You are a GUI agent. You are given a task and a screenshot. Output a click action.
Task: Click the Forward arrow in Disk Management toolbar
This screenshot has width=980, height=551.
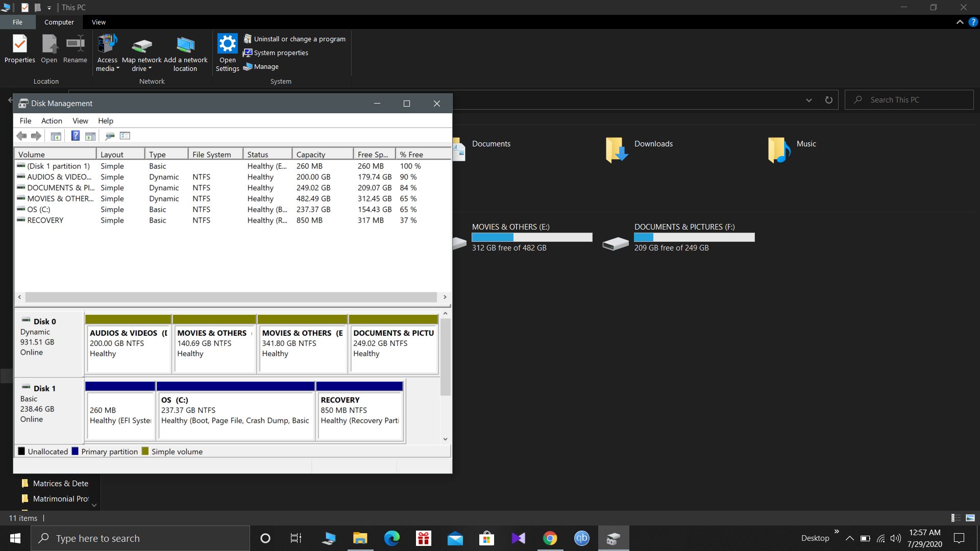pos(36,136)
